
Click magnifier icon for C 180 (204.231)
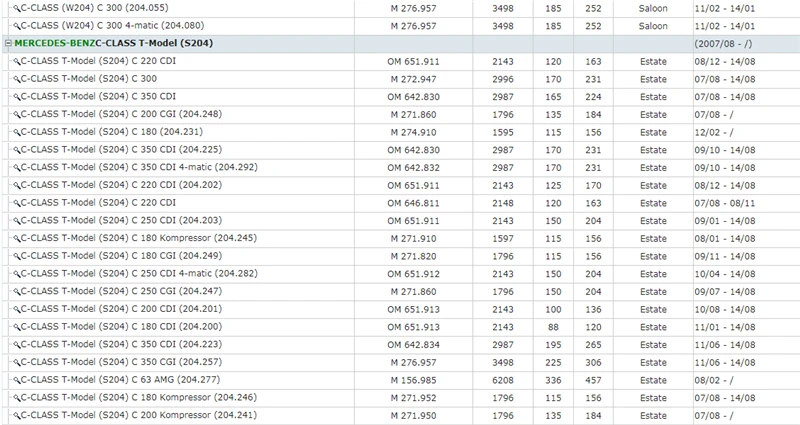coord(17,132)
